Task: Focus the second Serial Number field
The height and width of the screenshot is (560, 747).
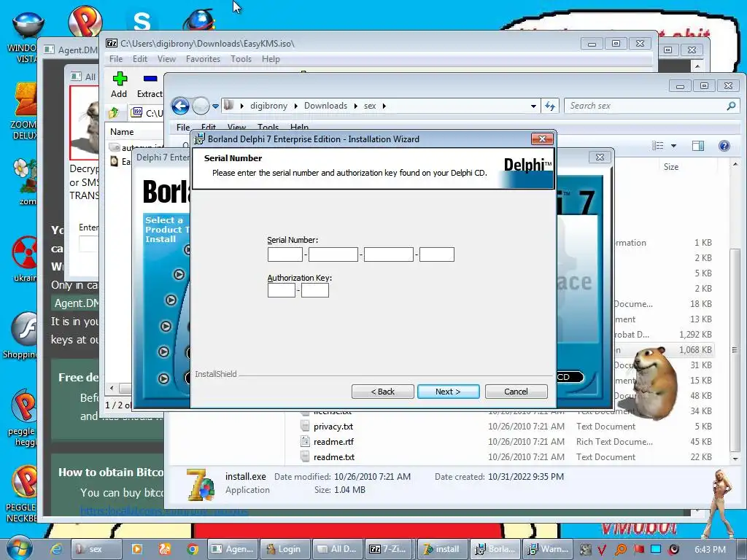Action: pos(333,254)
